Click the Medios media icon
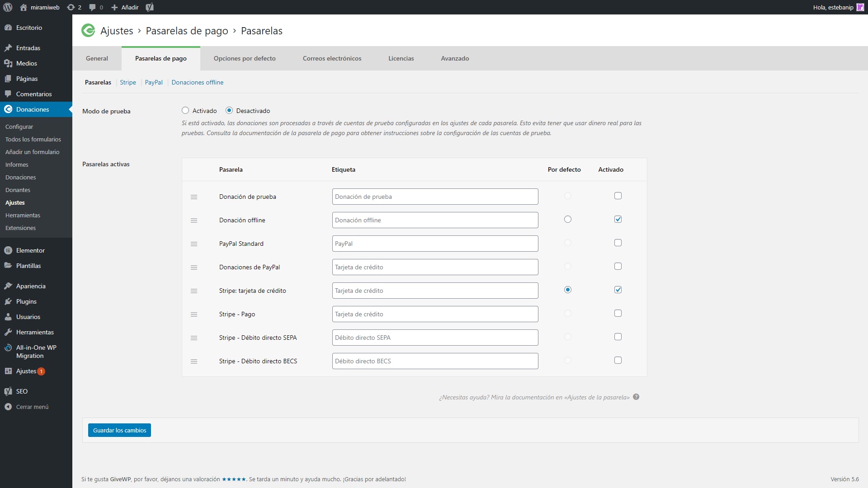868x488 pixels. pyautogui.click(x=8, y=63)
